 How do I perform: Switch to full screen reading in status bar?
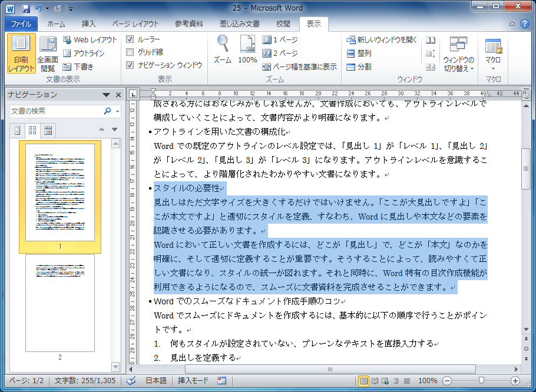375,380
